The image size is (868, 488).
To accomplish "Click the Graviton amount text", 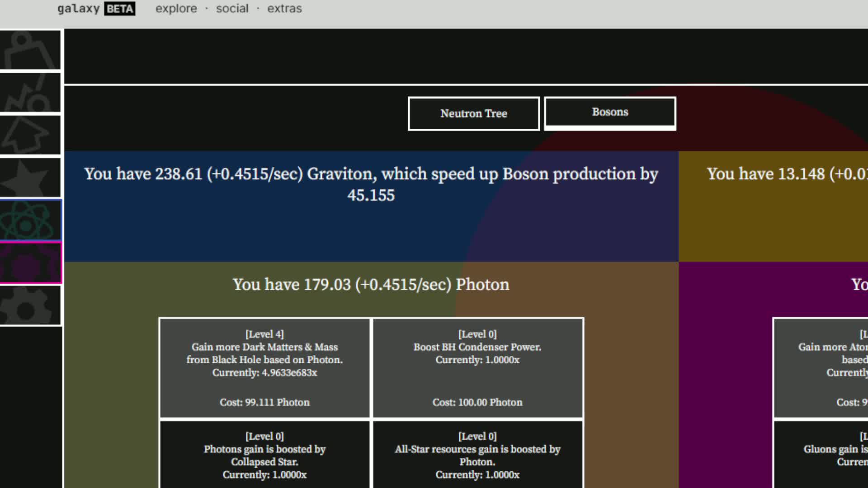I will coord(371,184).
